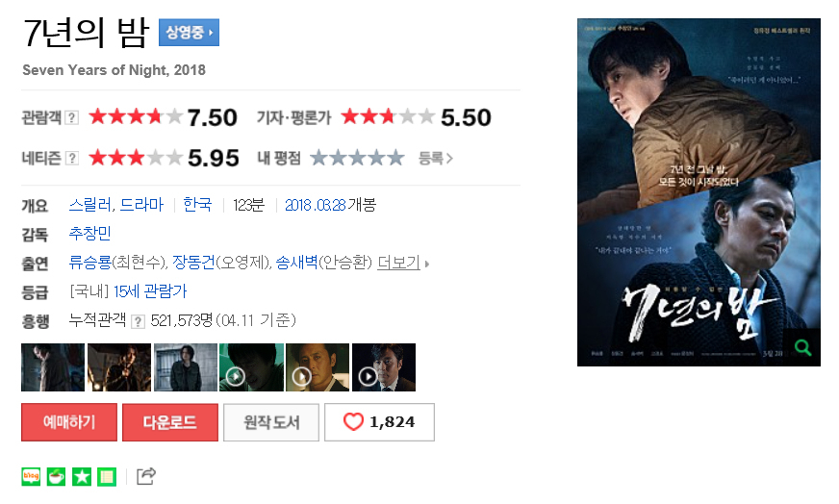The image size is (839, 504).
Task: Open the 원작도서 original book button
Action: click(x=271, y=422)
